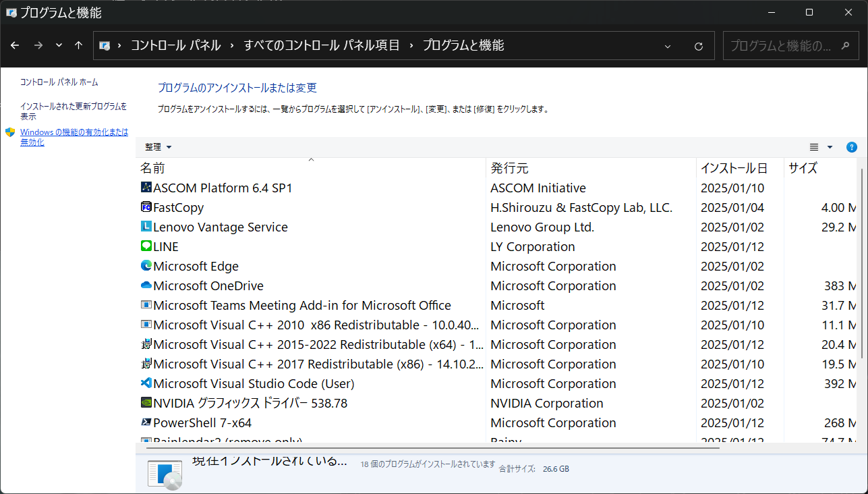This screenshot has width=868, height=494.
Task: Select the Visual Studio Code icon
Action: [x=146, y=383]
